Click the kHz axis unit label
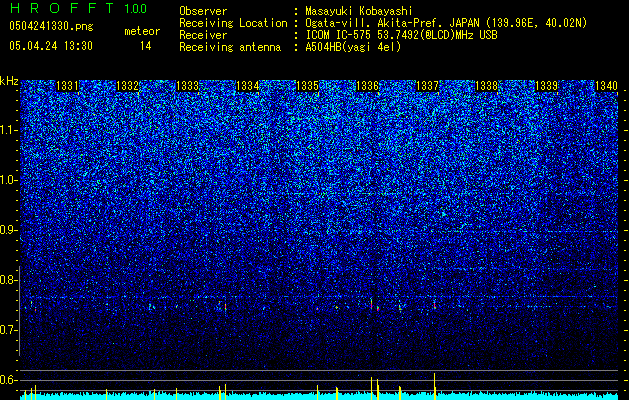 [9, 81]
